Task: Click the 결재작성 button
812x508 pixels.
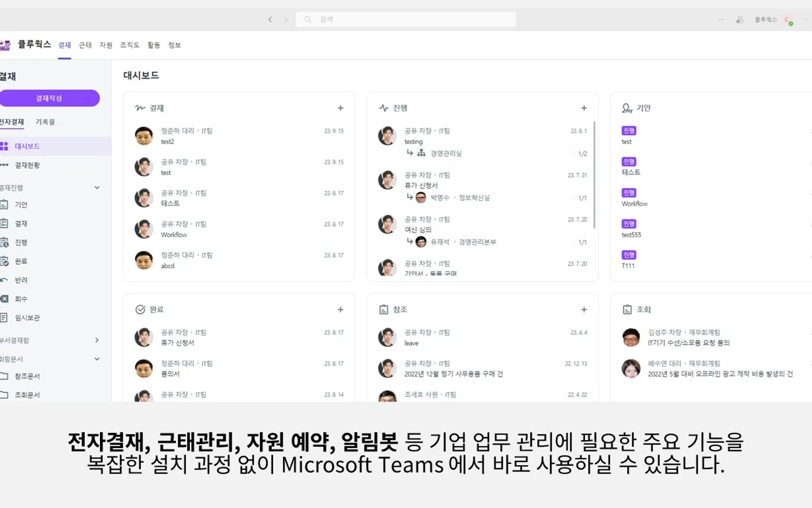Action: tap(49, 98)
